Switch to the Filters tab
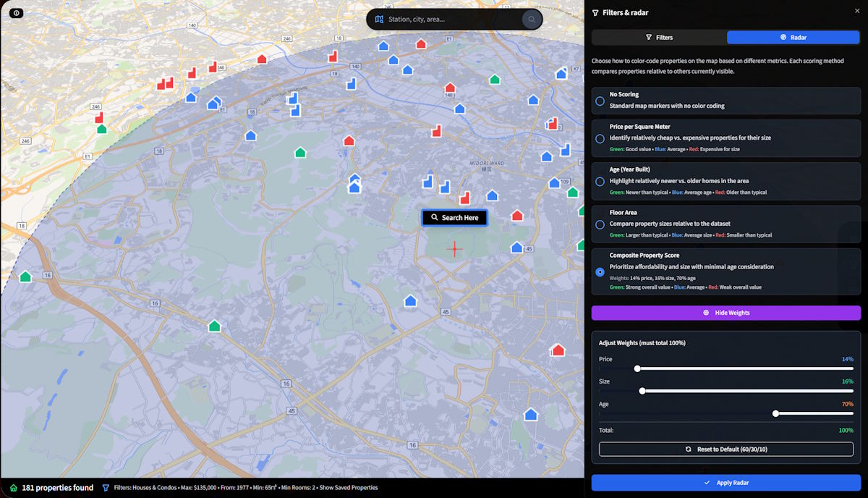868x498 pixels. click(x=659, y=37)
